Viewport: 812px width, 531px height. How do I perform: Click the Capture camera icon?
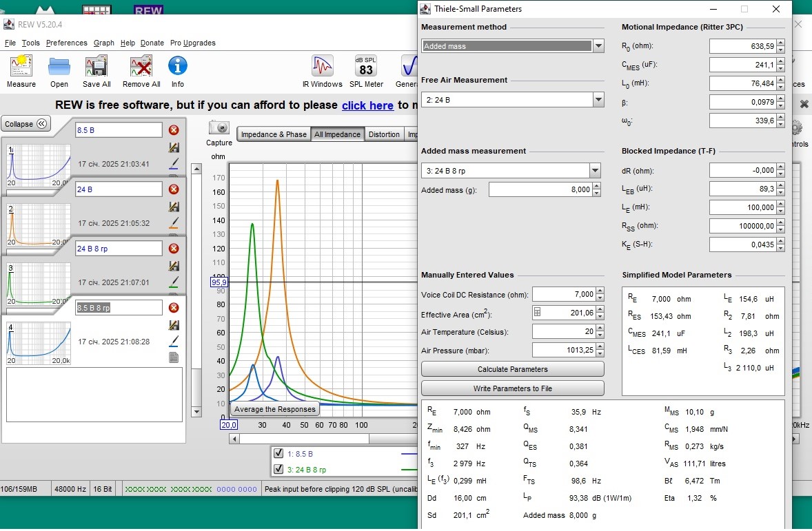[x=219, y=128]
